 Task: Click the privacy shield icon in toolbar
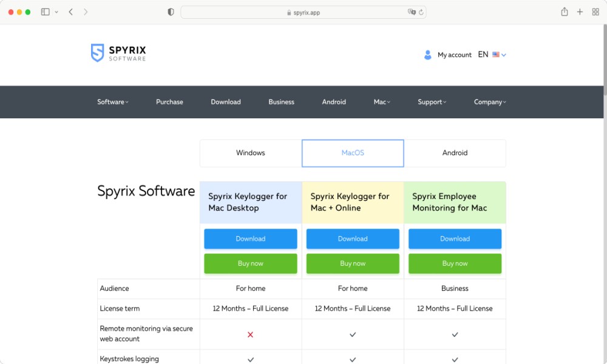click(171, 12)
